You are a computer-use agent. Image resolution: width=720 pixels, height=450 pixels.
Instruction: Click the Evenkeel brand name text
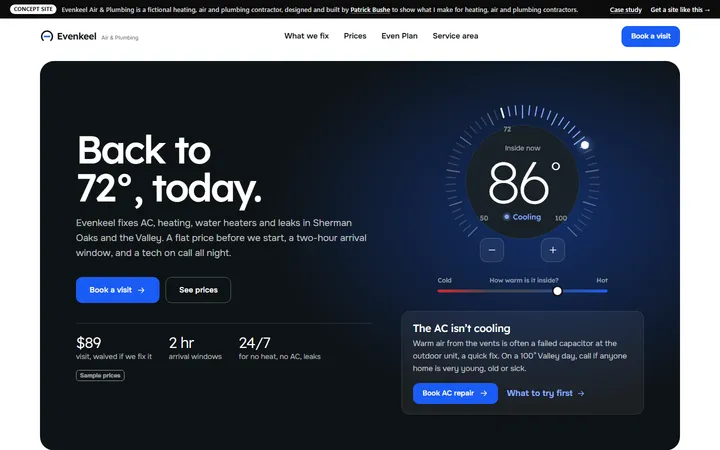(77, 36)
